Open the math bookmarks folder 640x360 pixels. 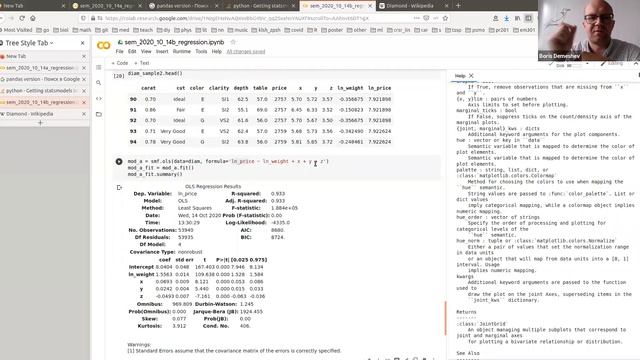pyautogui.click(x=82, y=30)
